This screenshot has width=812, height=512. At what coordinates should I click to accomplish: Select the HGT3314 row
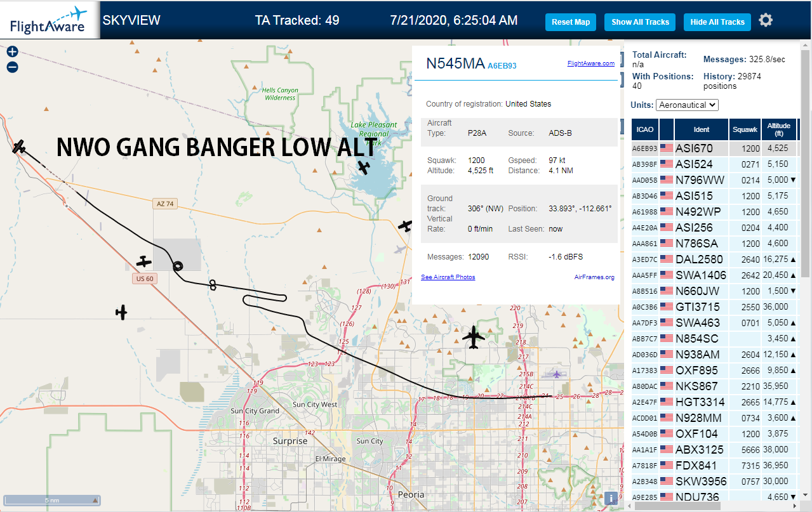coord(714,402)
